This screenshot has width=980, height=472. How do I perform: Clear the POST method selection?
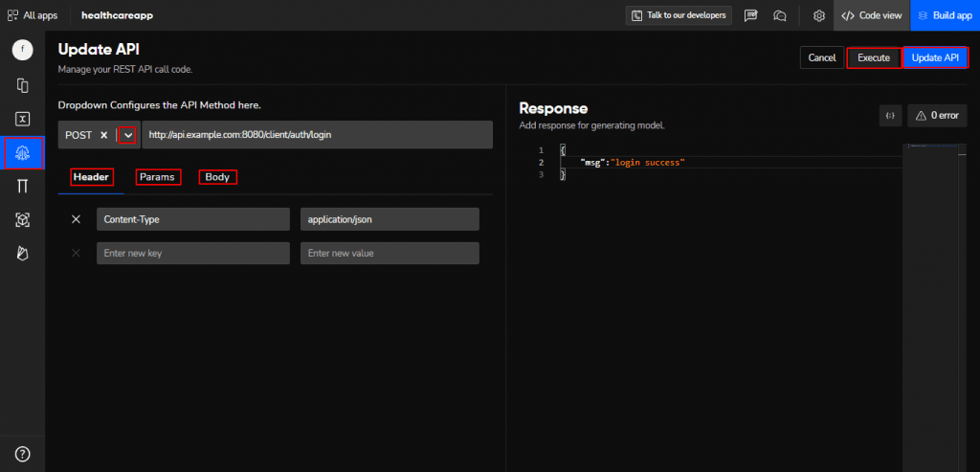[104, 135]
